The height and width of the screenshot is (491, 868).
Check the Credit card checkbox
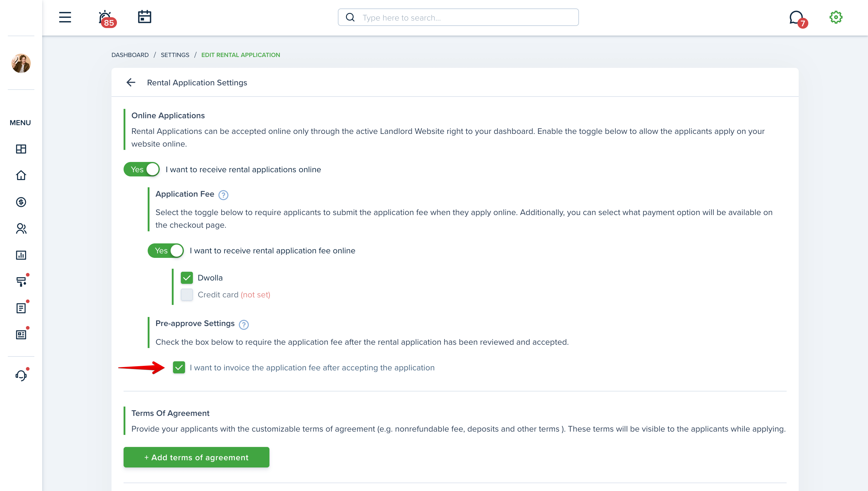pyautogui.click(x=187, y=295)
